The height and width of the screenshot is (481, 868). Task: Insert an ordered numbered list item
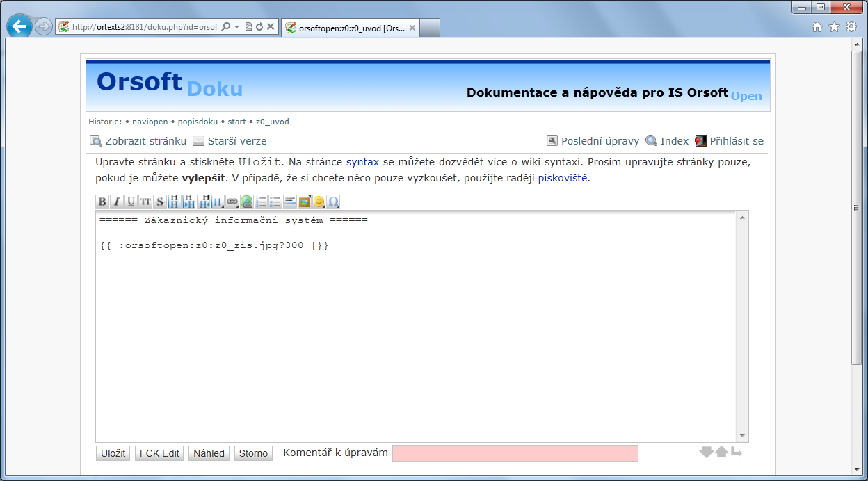pos(262,202)
